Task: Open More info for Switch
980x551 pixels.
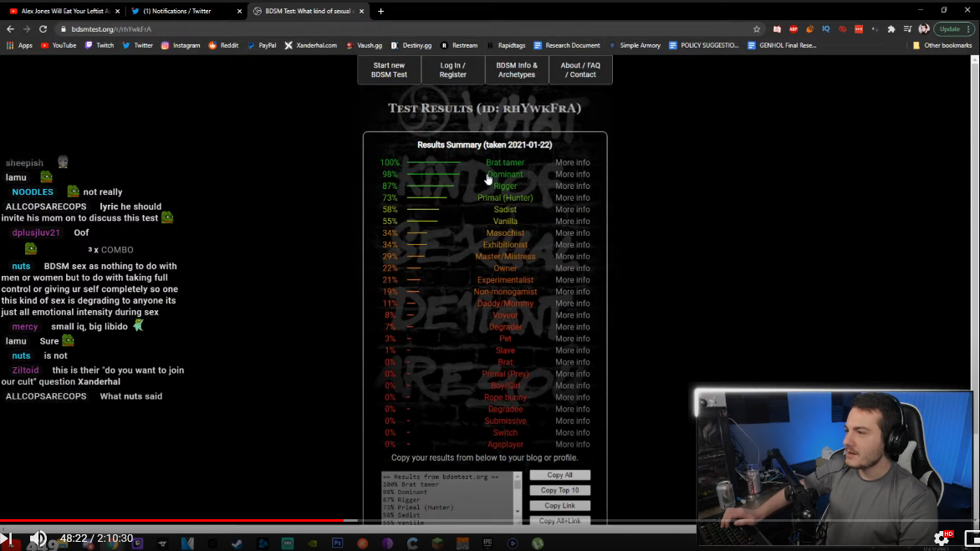Action: tap(573, 432)
